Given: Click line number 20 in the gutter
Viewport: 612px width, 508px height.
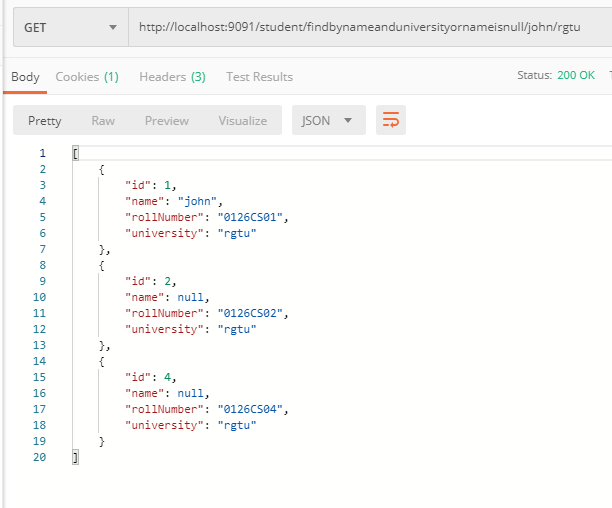Looking at the screenshot, I should coord(38,457).
